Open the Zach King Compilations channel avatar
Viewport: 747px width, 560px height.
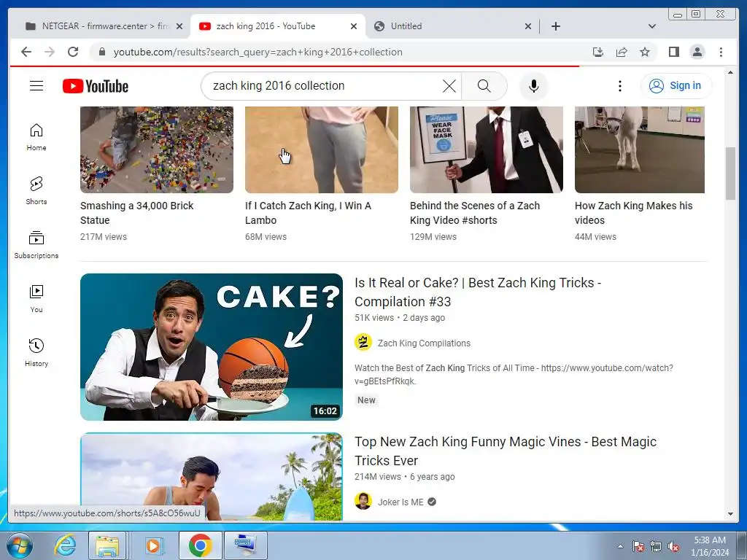(363, 343)
